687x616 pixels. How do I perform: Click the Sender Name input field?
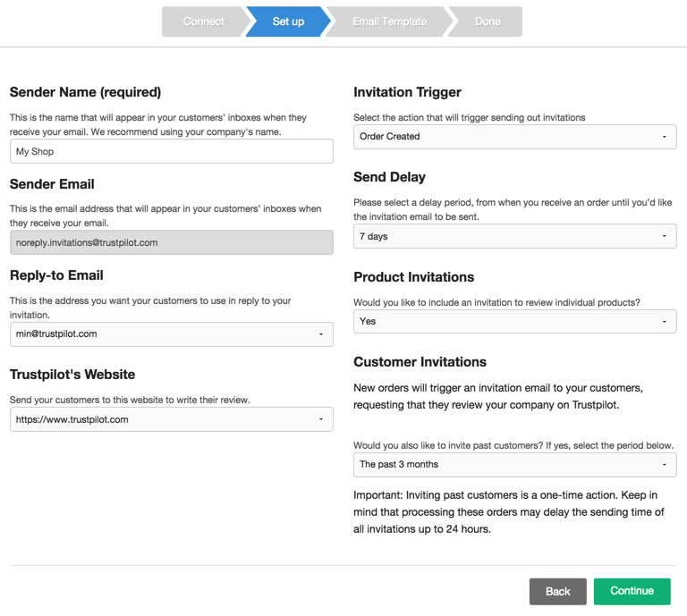[171, 152]
